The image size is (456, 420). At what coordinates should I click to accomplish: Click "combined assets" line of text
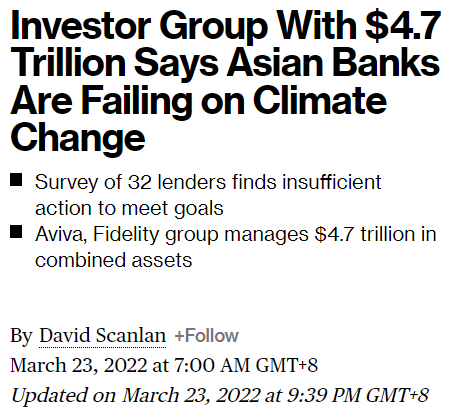pyautogui.click(x=114, y=260)
